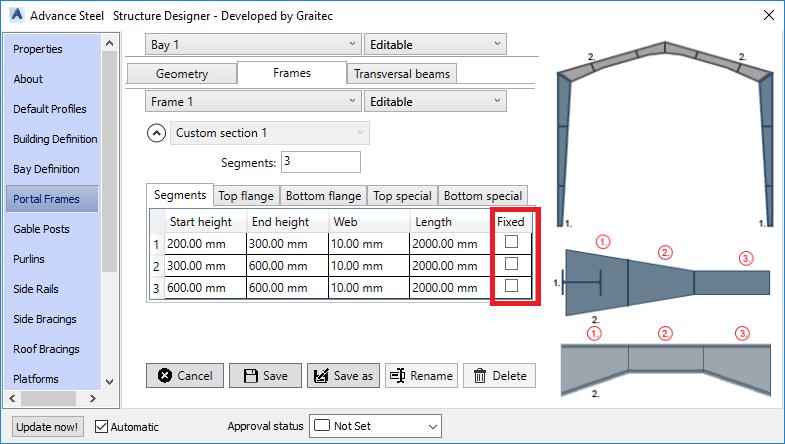Click Start height cell 200.00 mm in row 1
The width and height of the screenshot is (785, 444).
[206, 244]
